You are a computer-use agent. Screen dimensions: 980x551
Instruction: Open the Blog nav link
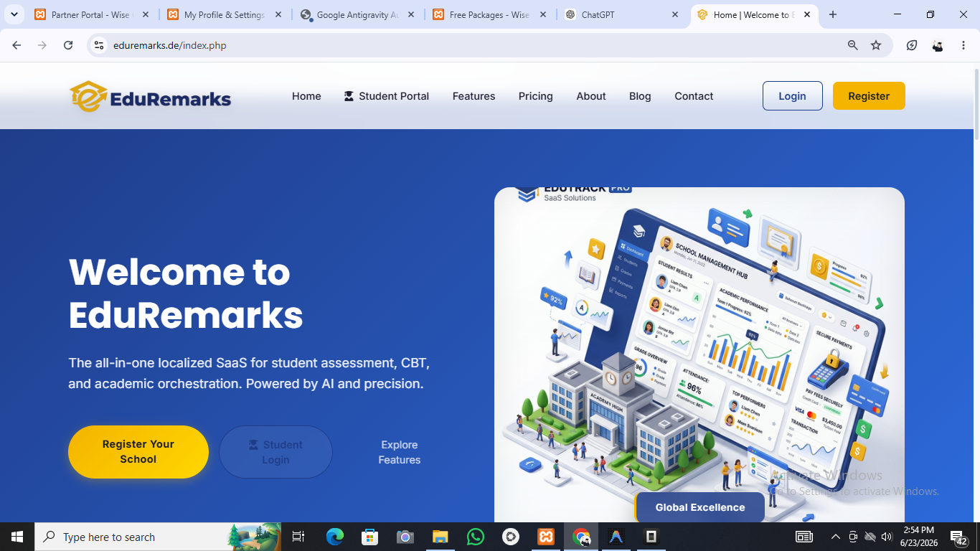pos(640,96)
